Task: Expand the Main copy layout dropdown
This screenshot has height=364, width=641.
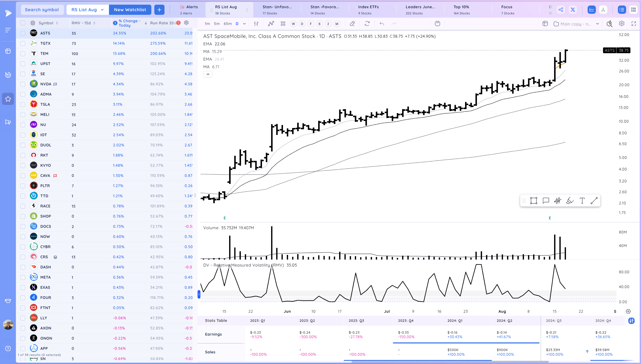Action: tap(598, 24)
